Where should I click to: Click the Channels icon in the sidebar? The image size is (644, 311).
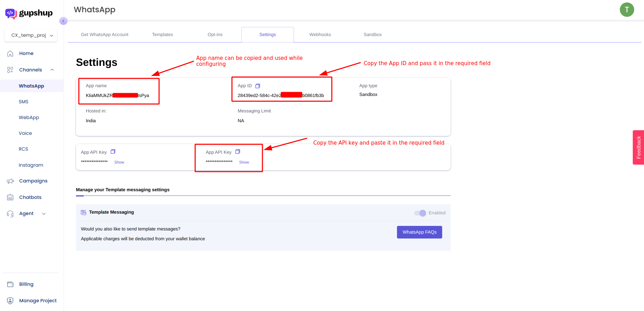point(10,70)
